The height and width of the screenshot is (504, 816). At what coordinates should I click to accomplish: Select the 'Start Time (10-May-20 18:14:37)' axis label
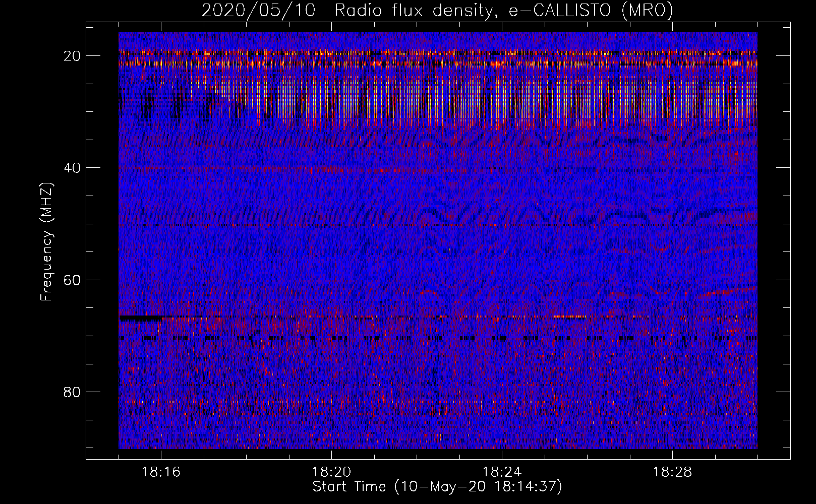tap(437, 487)
